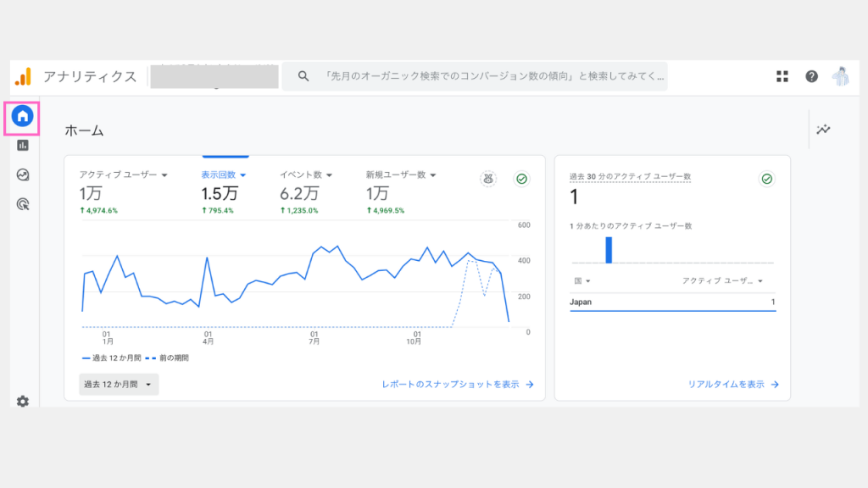The image size is (868, 488).
Task: Open Admin settings gear at bottom left
Action: pyautogui.click(x=23, y=402)
